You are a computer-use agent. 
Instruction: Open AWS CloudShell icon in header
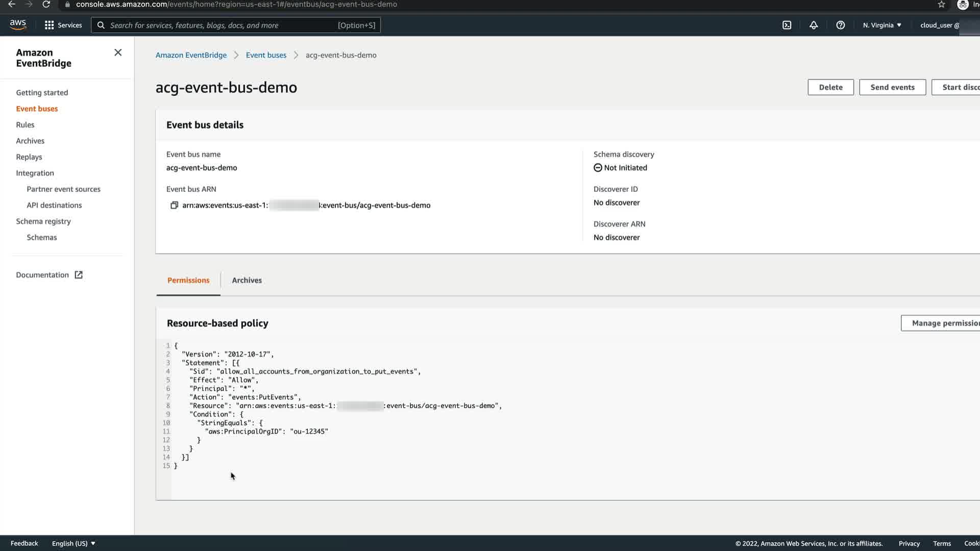(787, 25)
